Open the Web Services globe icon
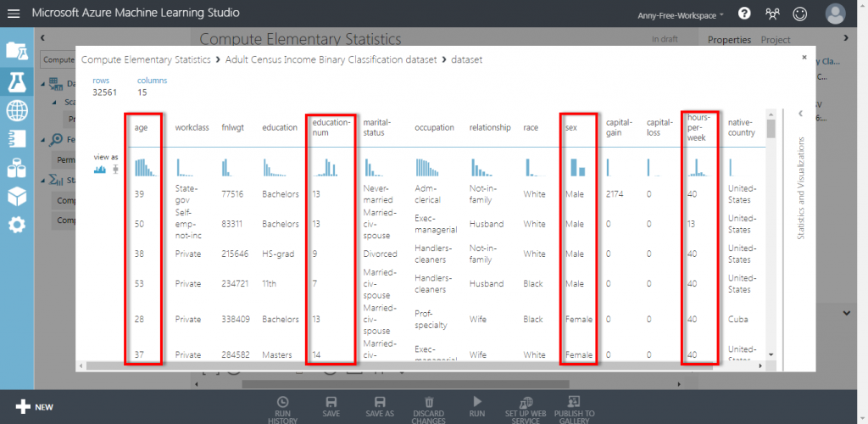Image resolution: width=868 pixels, height=424 pixels. tap(17, 111)
